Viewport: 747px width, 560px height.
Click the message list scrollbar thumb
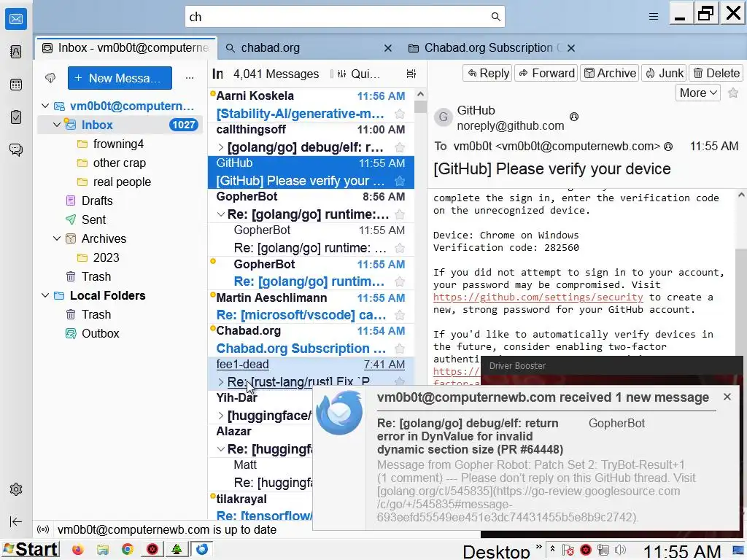[420, 106]
